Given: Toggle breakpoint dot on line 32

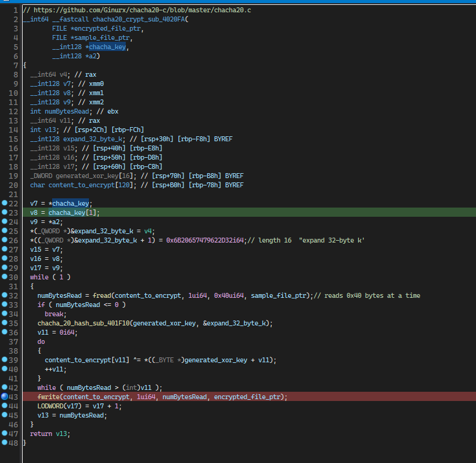Looking at the screenshot, I should (x=4, y=295).
